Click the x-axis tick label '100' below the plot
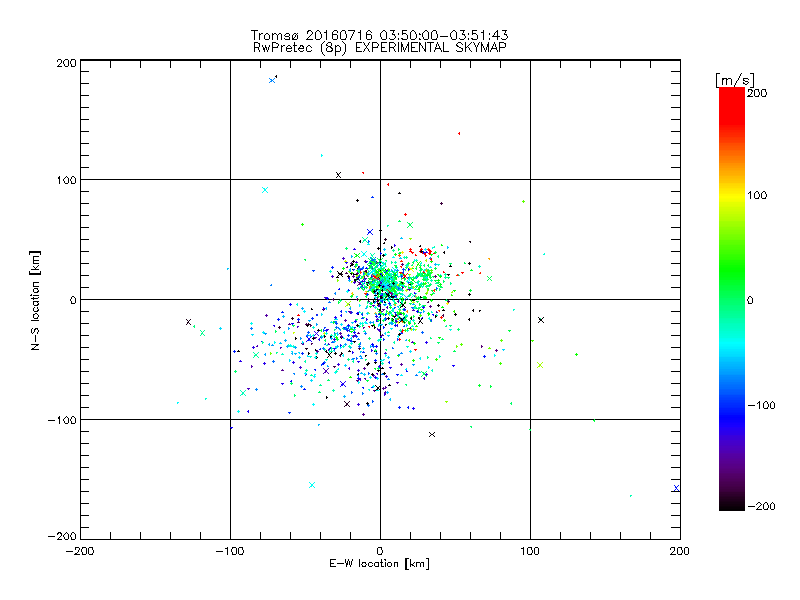800x600 pixels. pyautogui.click(x=530, y=551)
